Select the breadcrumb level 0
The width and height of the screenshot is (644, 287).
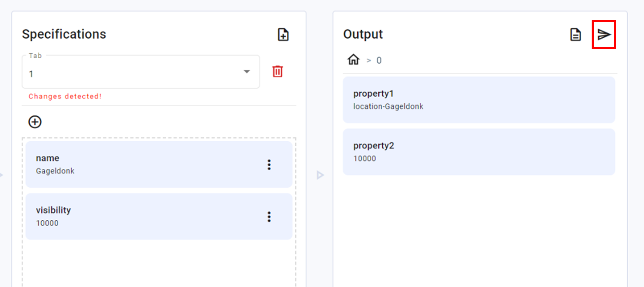(379, 61)
